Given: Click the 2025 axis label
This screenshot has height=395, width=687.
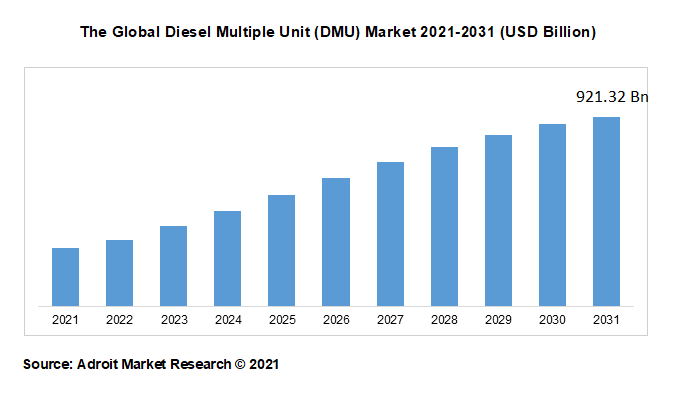Looking at the screenshot, I should pos(282,320).
